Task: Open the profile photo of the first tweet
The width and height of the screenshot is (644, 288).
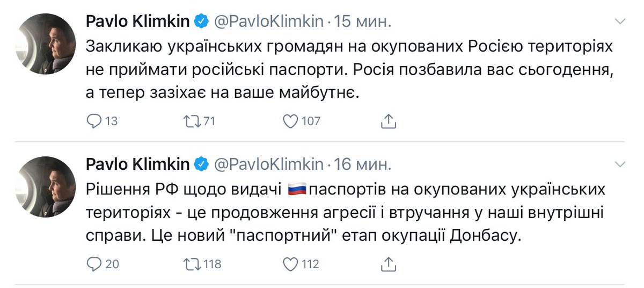Action: [45, 45]
